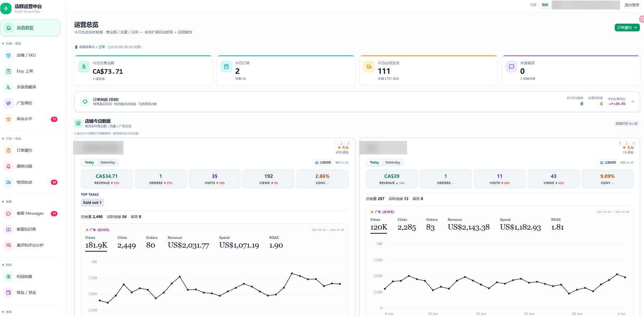Click the truck icon on 今日必须发货 card
Screen dimensions: 644x317
(369, 67)
